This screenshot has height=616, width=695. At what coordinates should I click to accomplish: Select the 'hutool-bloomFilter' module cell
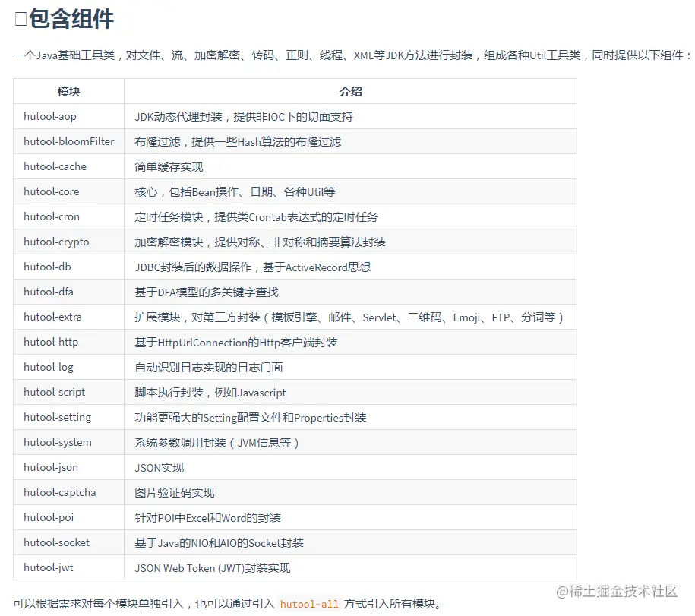click(x=68, y=141)
